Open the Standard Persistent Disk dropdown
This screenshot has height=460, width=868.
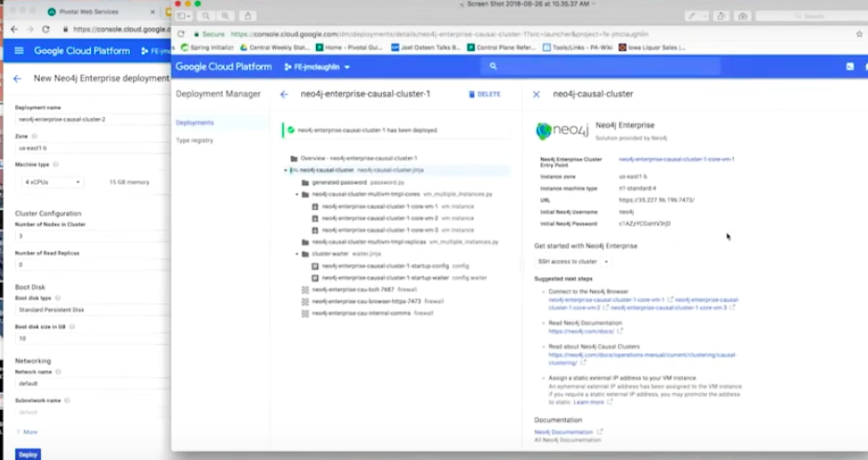tap(92, 310)
